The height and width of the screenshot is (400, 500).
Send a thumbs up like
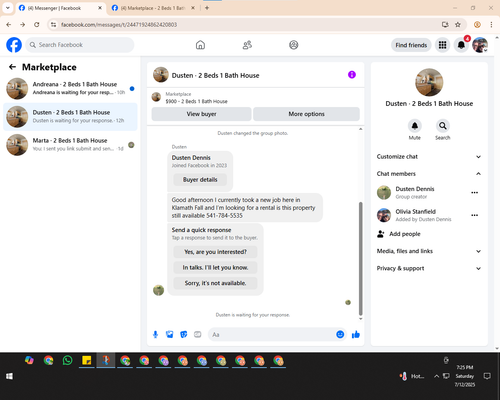point(356,334)
